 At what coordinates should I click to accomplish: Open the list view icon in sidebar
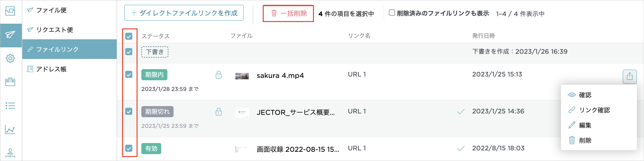click(x=10, y=106)
